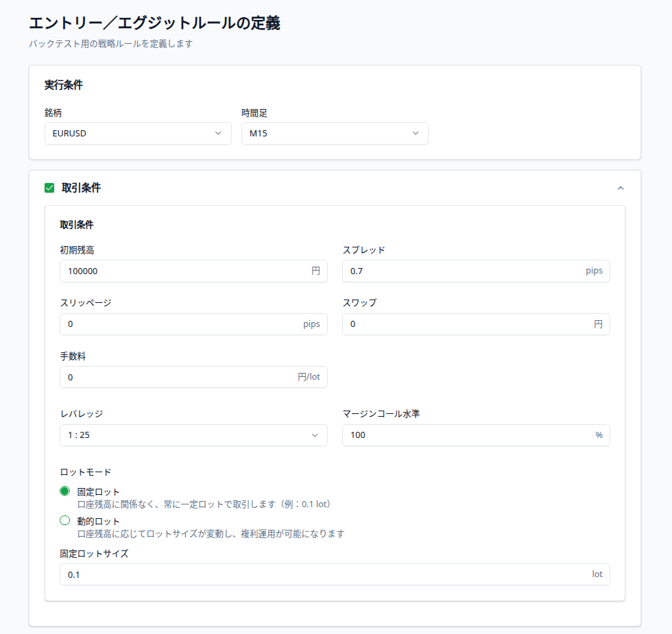Click the chevron arrow in 時間足 dropdown

click(x=416, y=134)
